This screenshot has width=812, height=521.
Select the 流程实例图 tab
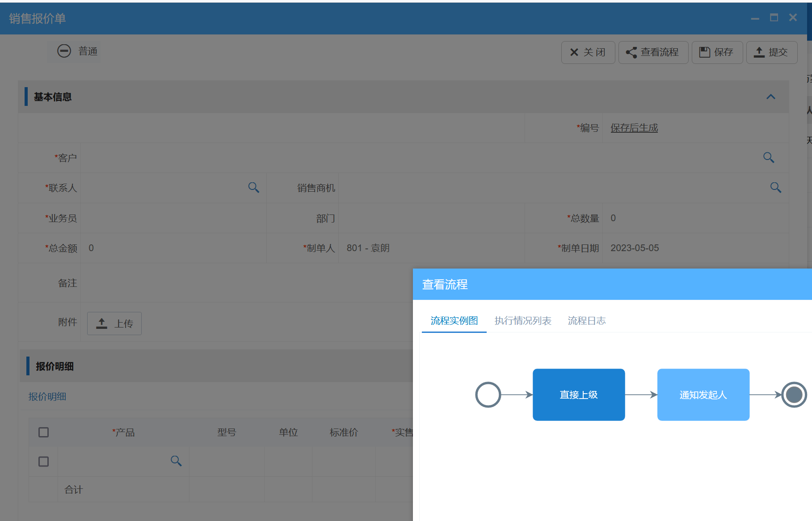tap(454, 321)
